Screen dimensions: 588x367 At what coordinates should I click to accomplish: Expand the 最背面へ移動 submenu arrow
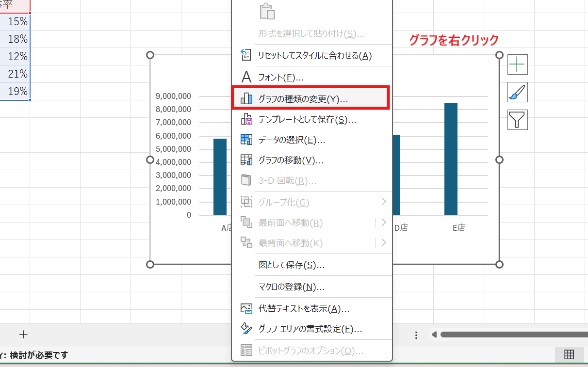click(384, 242)
